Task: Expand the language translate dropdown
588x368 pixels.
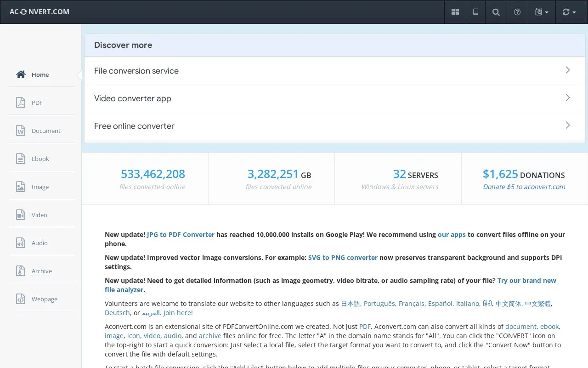Action: pyautogui.click(x=542, y=12)
